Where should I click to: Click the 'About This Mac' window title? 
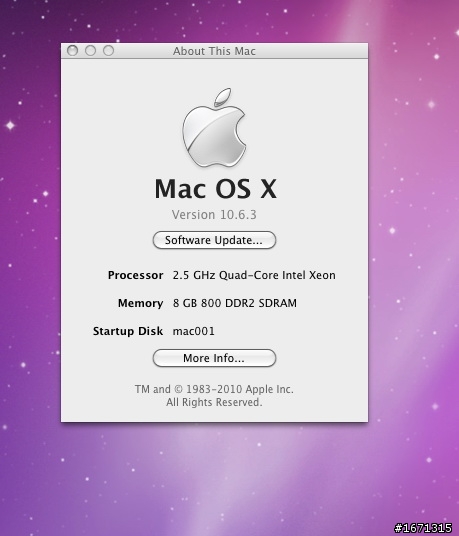coord(214,51)
